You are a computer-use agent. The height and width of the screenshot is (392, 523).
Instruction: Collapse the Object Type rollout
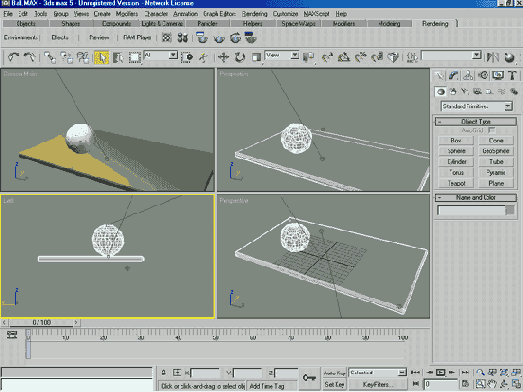point(476,121)
